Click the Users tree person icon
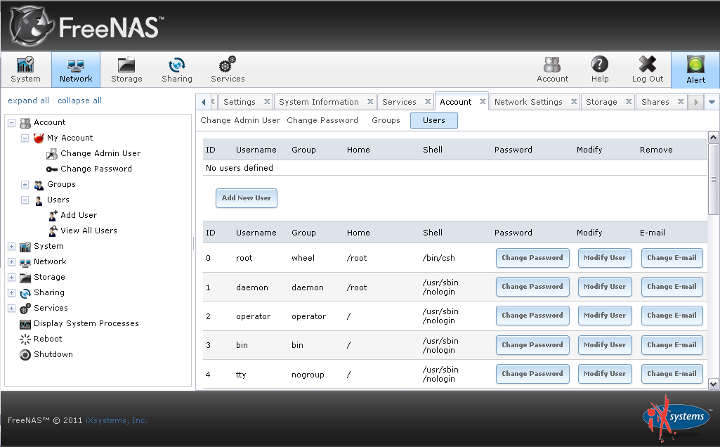The height and width of the screenshot is (447, 720). [x=39, y=200]
